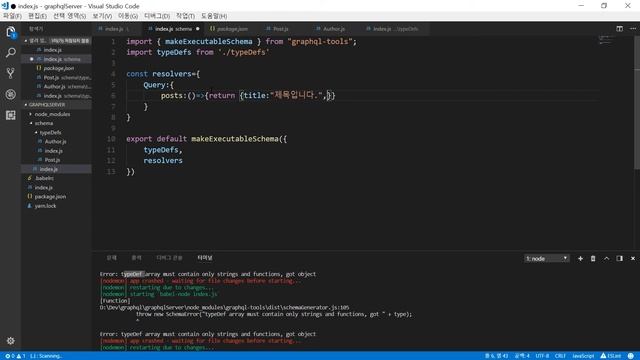Screen dimensions: 640x360
Task: Open the Debug view in the activity bar
Action: click(x=11, y=94)
